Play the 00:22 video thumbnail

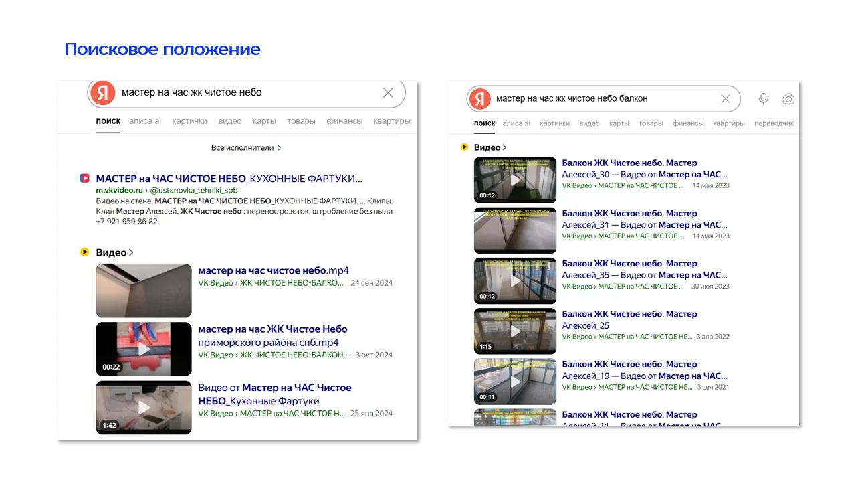click(x=144, y=349)
